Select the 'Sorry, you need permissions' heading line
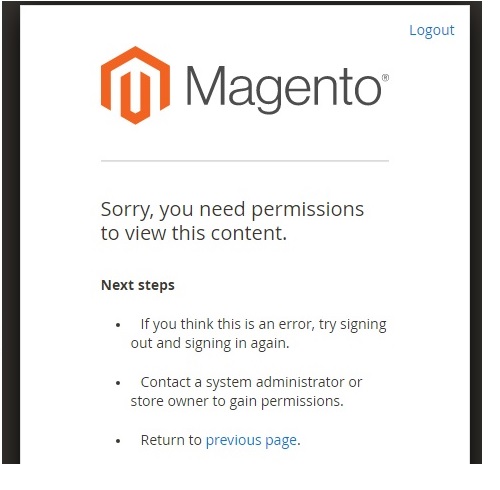Screen dimensions: 500x490 tap(232, 210)
